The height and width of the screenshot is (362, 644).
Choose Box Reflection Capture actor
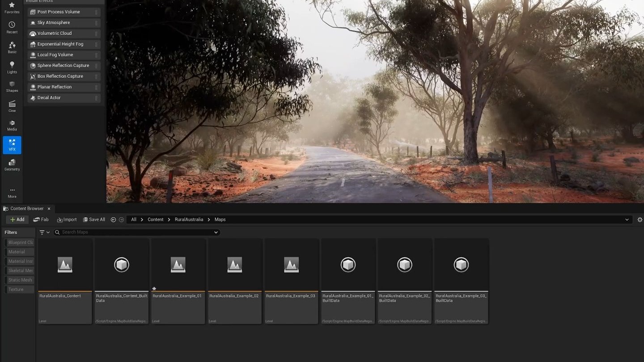(x=64, y=76)
